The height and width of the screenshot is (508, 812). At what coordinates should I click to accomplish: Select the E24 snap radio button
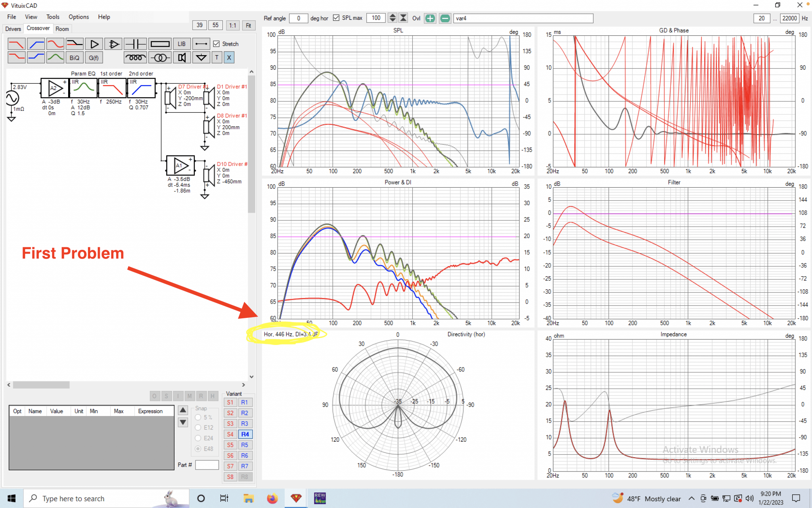pyautogui.click(x=198, y=438)
